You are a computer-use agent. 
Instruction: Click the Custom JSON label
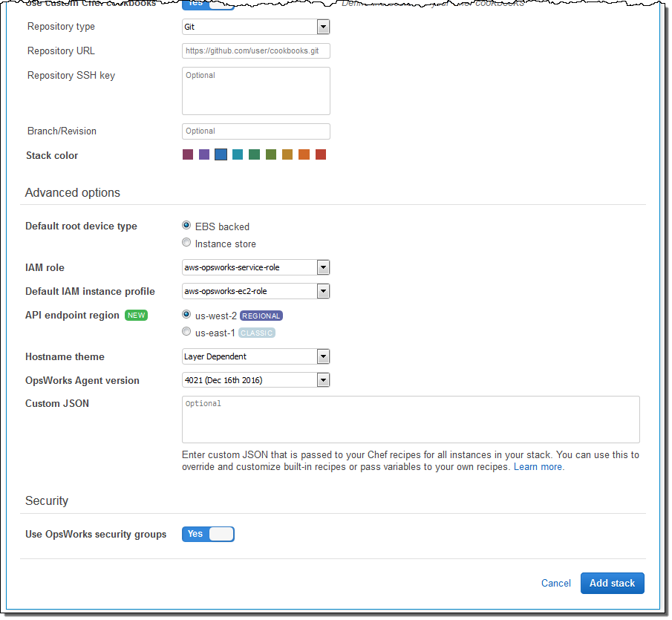(x=57, y=404)
